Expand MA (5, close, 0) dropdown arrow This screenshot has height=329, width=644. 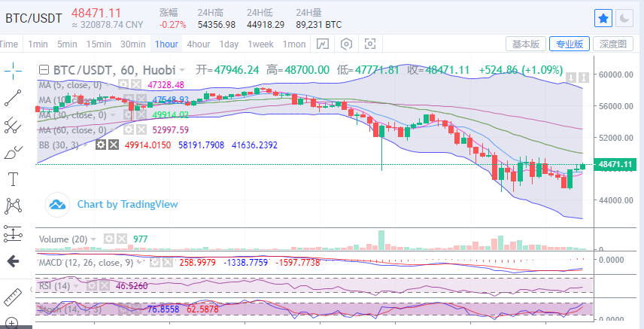109,86
